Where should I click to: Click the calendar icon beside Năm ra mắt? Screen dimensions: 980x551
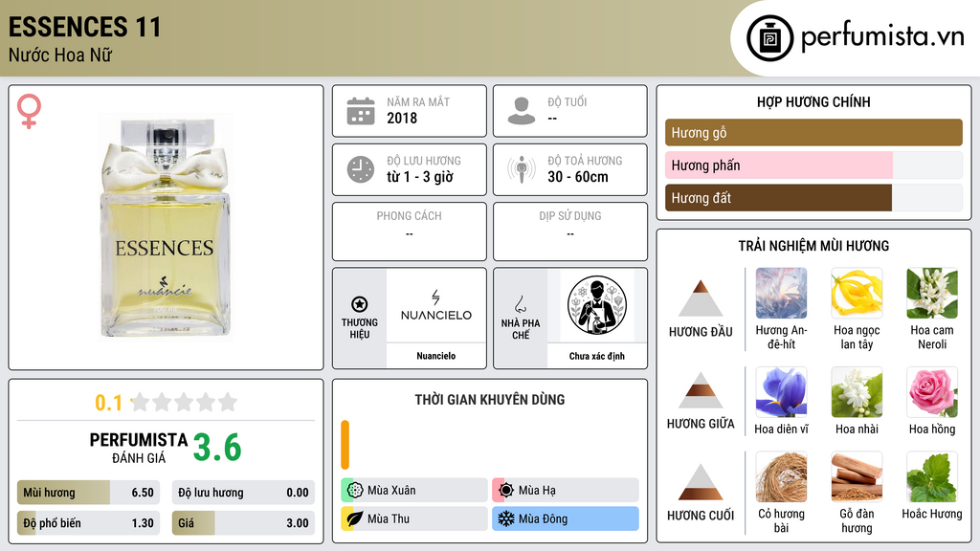click(361, 111)
